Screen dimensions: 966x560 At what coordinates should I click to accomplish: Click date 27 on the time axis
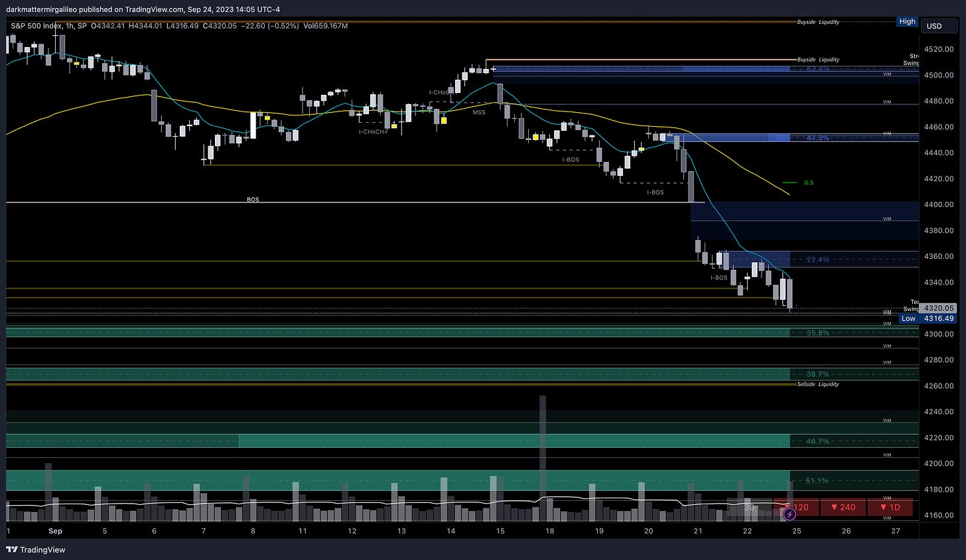pos(896,531)
